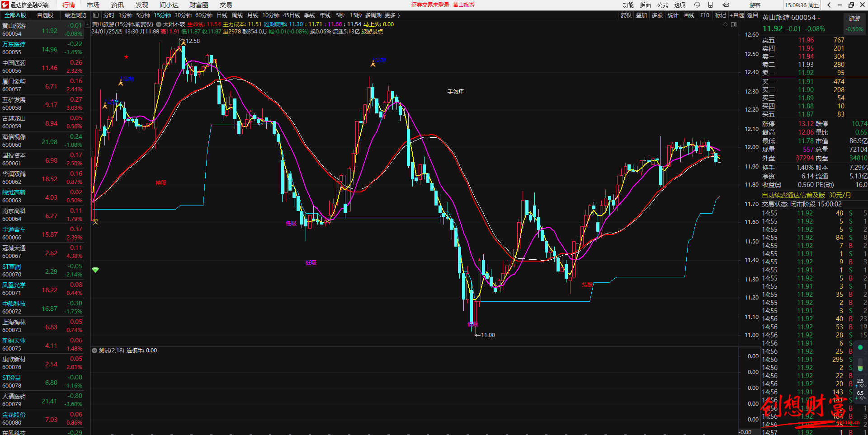Switch chart to 日线
Screen dimensions: 868x435
coord(222,15)
